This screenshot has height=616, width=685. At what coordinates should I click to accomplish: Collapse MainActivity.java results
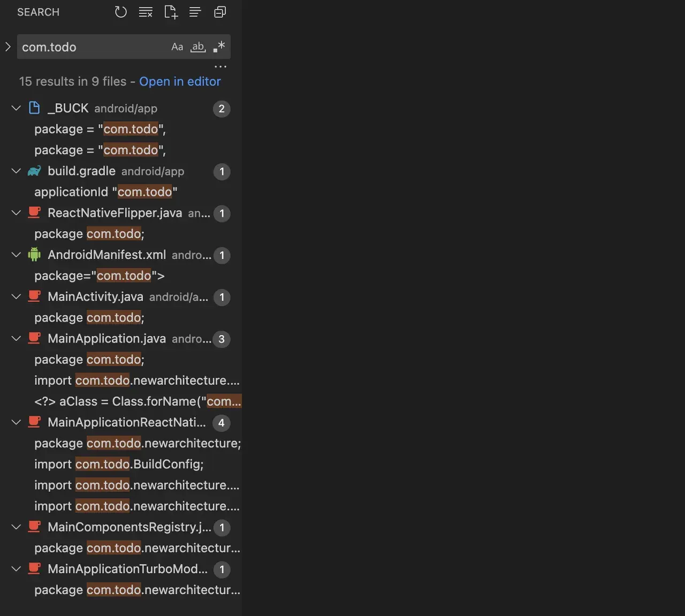point(16,296)
